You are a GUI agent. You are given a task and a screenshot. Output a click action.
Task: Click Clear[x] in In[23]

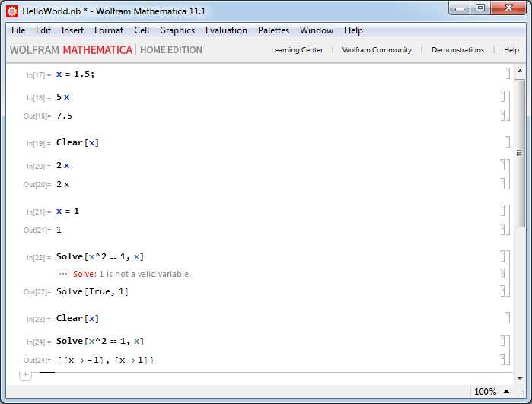coord(78,318)
